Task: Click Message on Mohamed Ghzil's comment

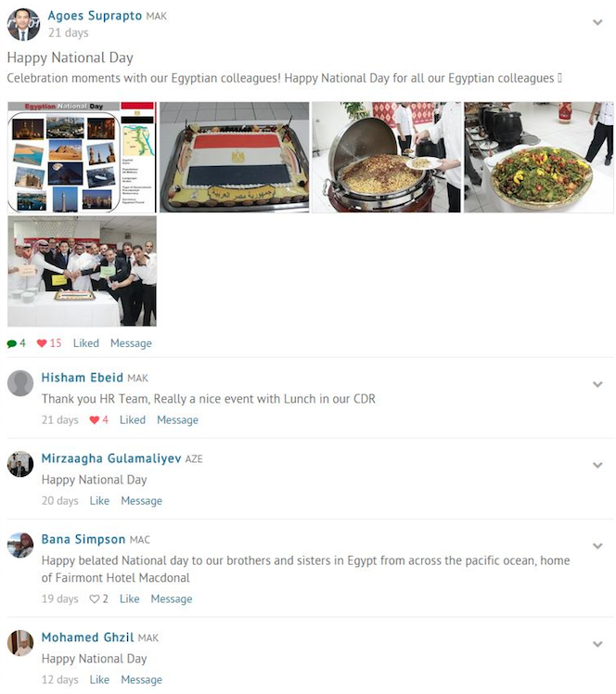Action: click(142, 679)
